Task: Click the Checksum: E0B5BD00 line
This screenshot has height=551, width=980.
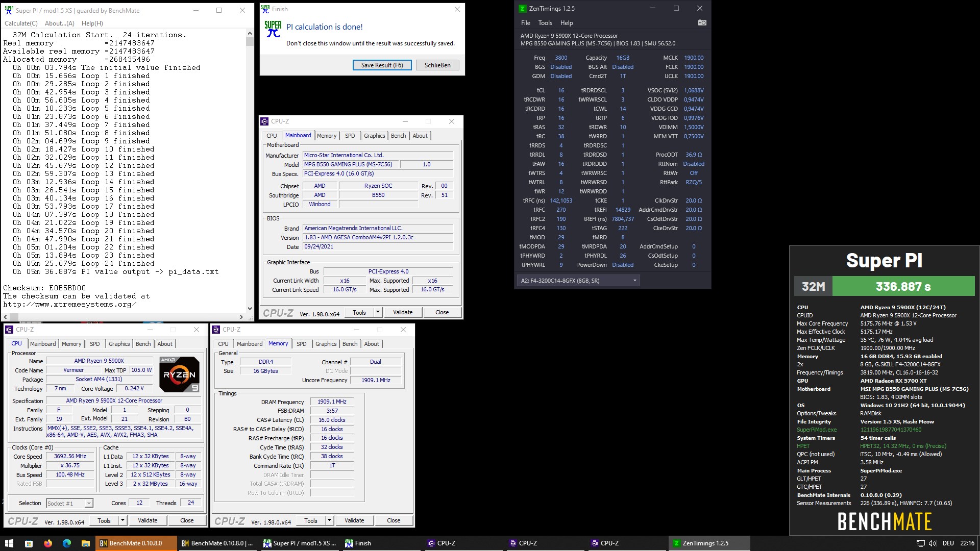Action: (44, 288)
